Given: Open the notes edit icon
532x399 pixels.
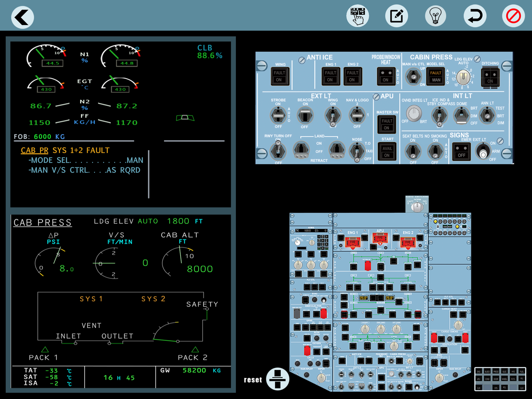Looking at the screenshot, I should [396, 16].
